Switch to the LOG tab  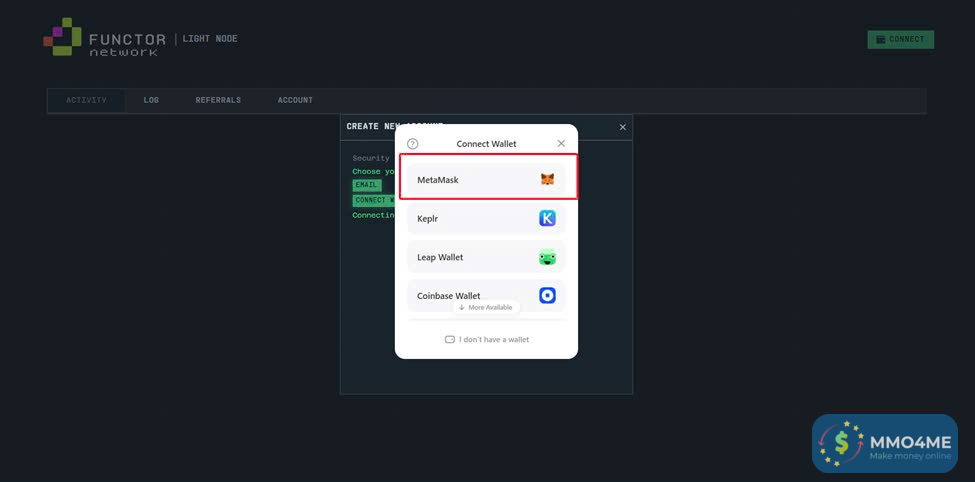[151, 100]
